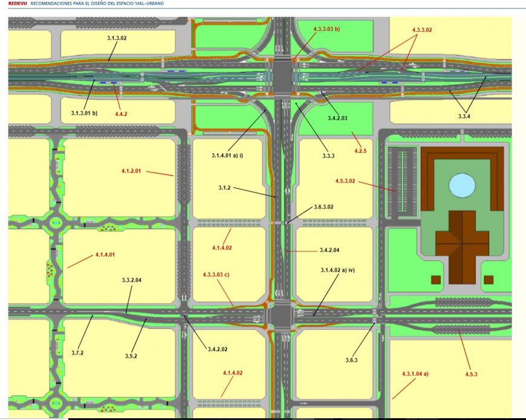Screen dimensions: 526x420
Task: Click the red annotation 4.4.2
Action: (x=120, y=113)
